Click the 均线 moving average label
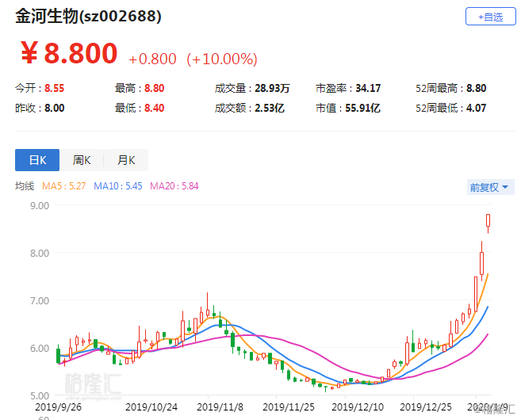This screenshot has width=521, height=420. click(25, 186)
